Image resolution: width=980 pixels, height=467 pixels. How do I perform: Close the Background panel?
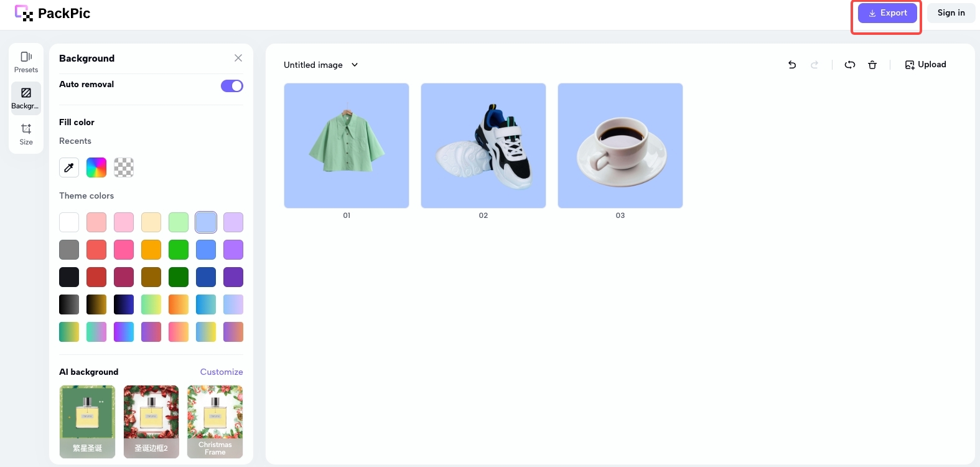238,58
